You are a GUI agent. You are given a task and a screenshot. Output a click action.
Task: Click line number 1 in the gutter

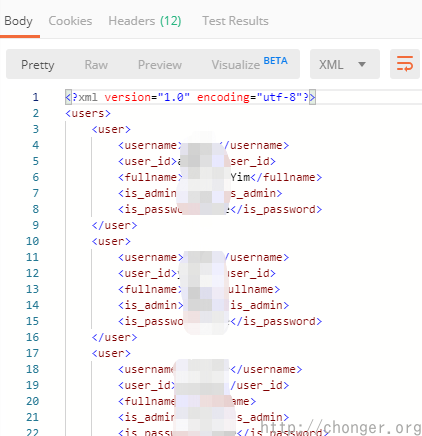35,97
